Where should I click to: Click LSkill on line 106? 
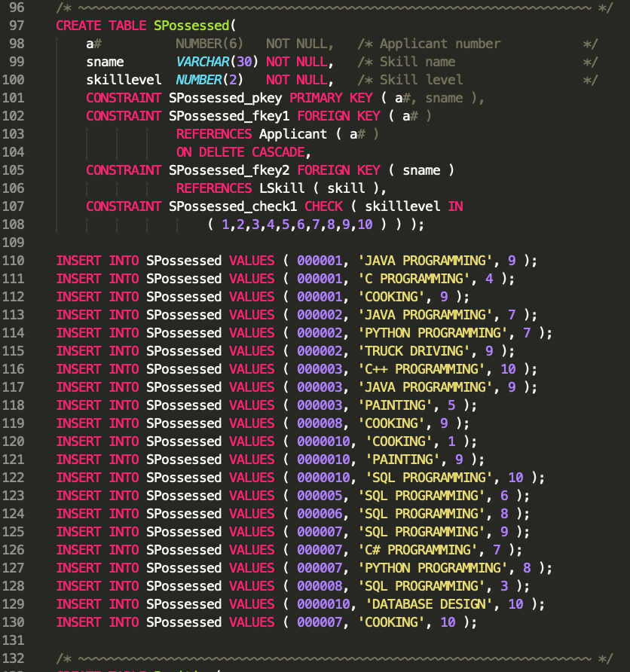(282, 188)
